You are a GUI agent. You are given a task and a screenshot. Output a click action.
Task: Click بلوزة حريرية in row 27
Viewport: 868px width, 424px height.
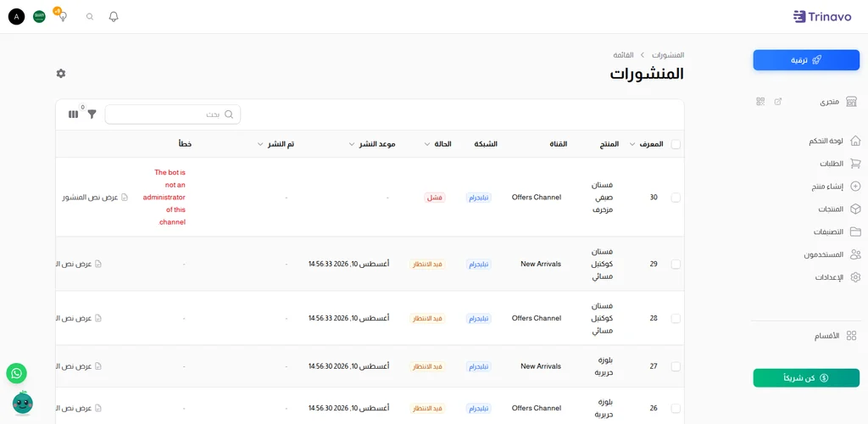click(x=603, y=366)
